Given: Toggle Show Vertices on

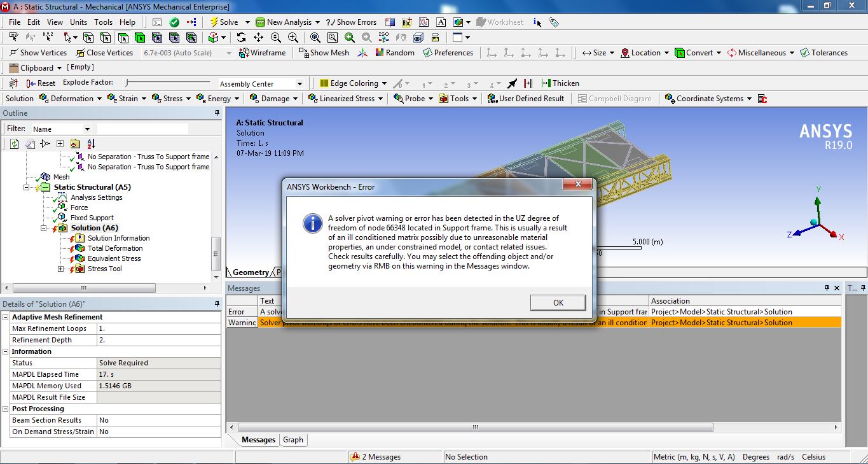Looking at the screenshot, I should [38, 53].
